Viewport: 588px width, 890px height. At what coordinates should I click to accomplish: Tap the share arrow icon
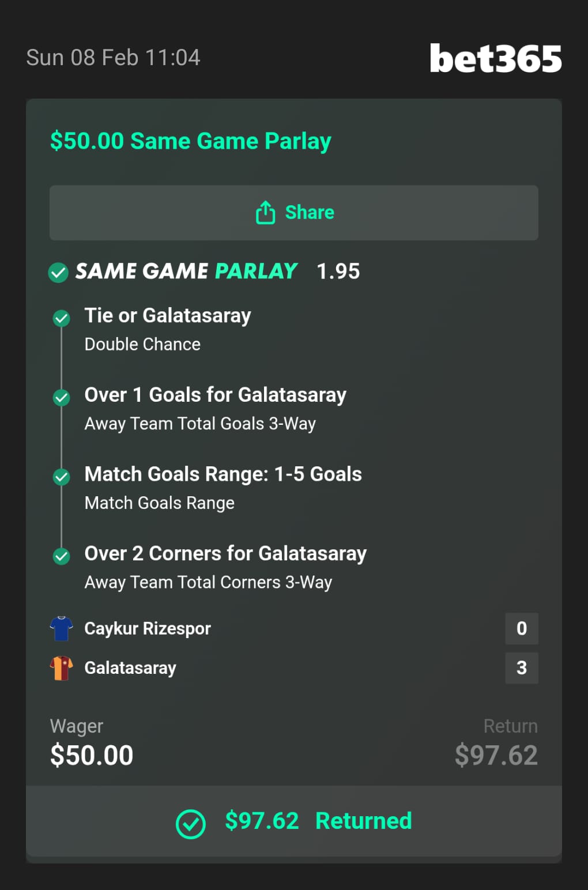tap(265, 212)
